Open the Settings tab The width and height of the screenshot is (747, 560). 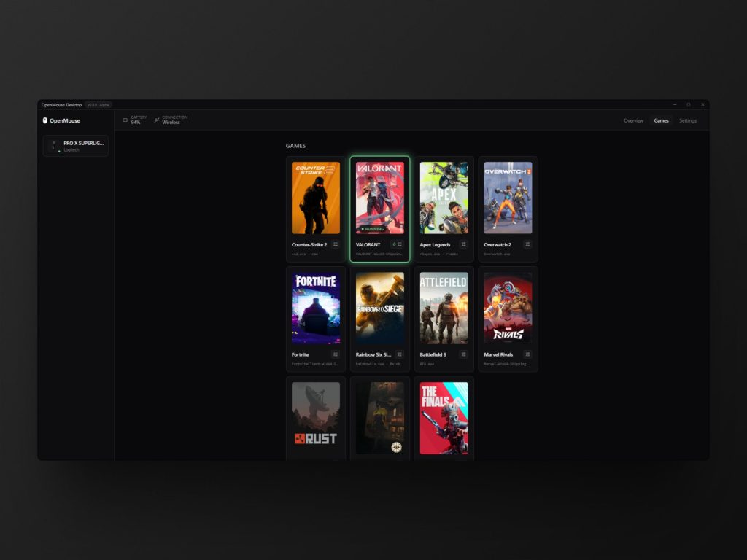pyautogui.click(x=688, y=120)
